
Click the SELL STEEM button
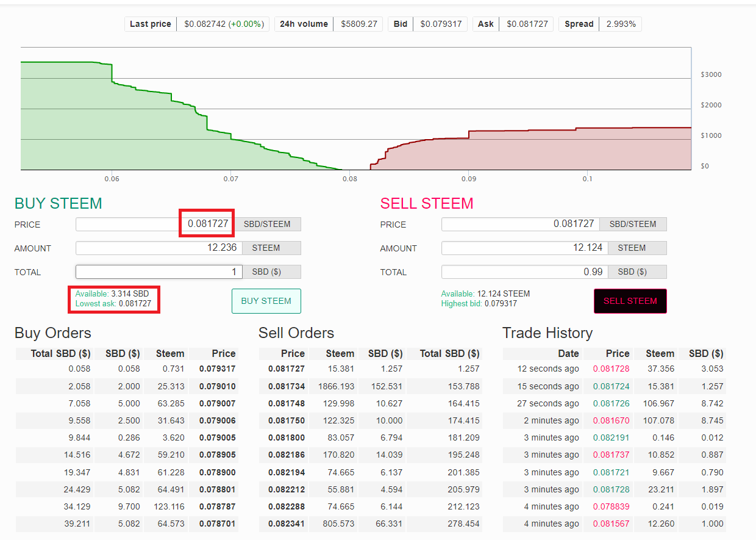(630, 301)
